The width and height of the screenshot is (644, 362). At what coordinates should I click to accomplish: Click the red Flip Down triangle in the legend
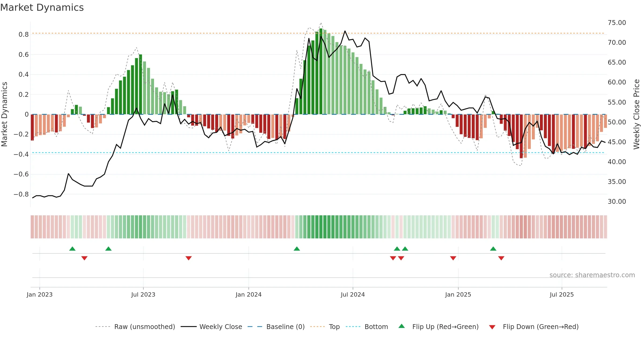click(x=492, y=327)
